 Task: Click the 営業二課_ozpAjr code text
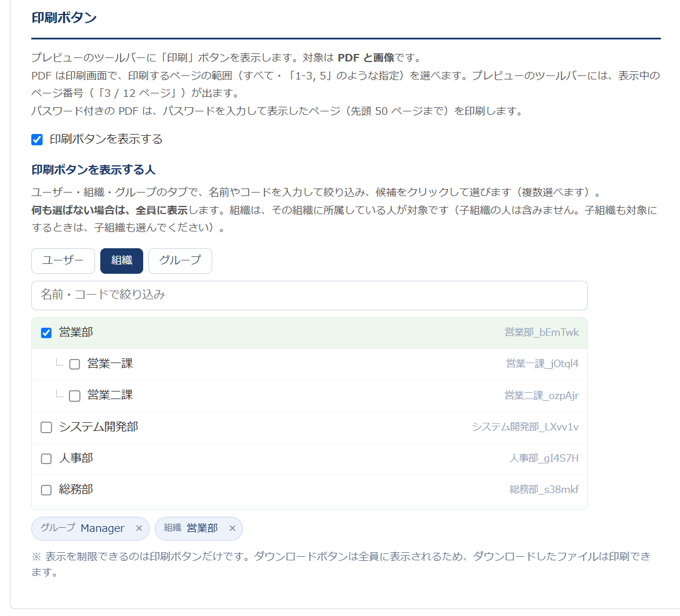pos(541,395)
